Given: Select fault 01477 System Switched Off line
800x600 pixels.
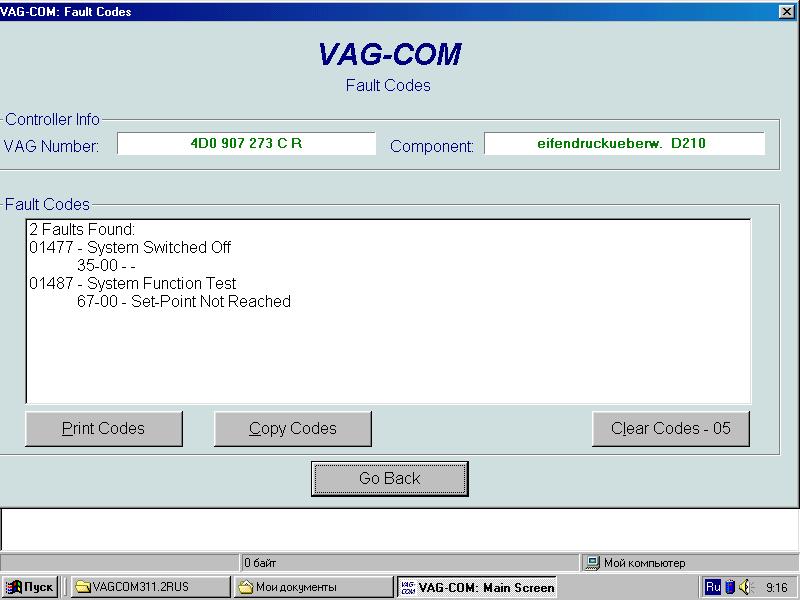Looking at the screenshot, I should coord(130,248).
